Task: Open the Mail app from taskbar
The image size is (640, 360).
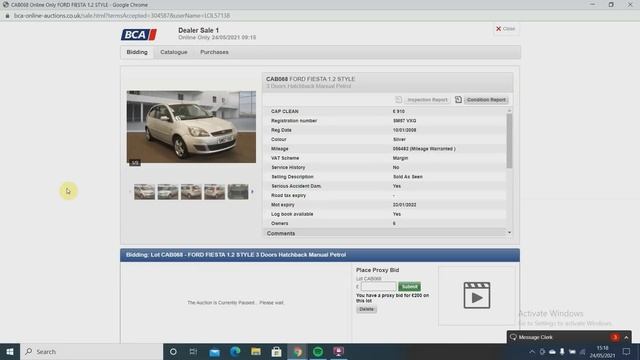Action: pos(214,351)
